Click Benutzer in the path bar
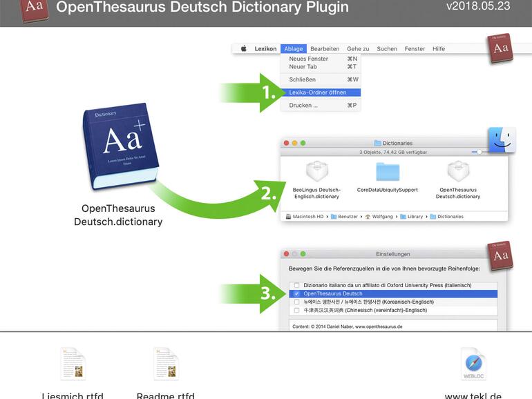The height and width of the screenshot is (399, 532). 344,216
